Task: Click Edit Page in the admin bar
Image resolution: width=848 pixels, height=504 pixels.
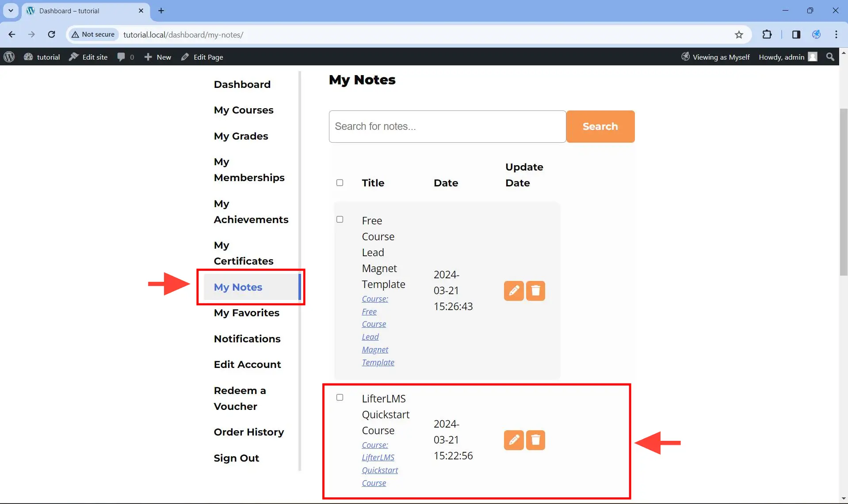Action: coord(202,57)
